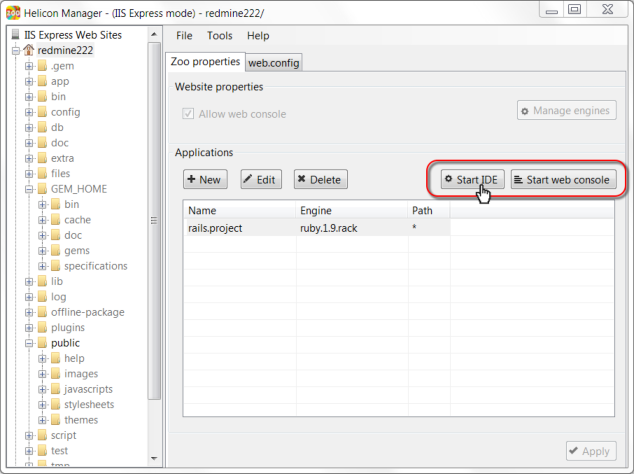This screenshot has width=634, height=474.
Task: Click the Delete application button
Action: click(x=321, y=180)
